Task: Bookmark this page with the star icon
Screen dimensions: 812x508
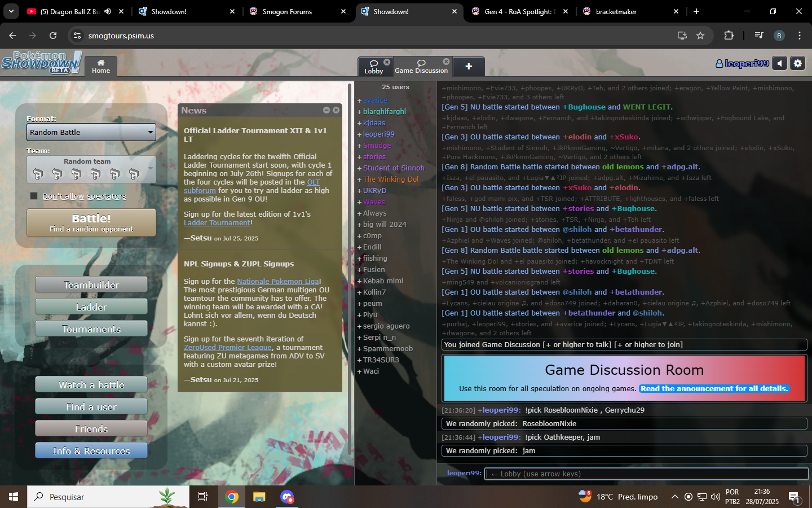Action: click(x=700, y=36)
